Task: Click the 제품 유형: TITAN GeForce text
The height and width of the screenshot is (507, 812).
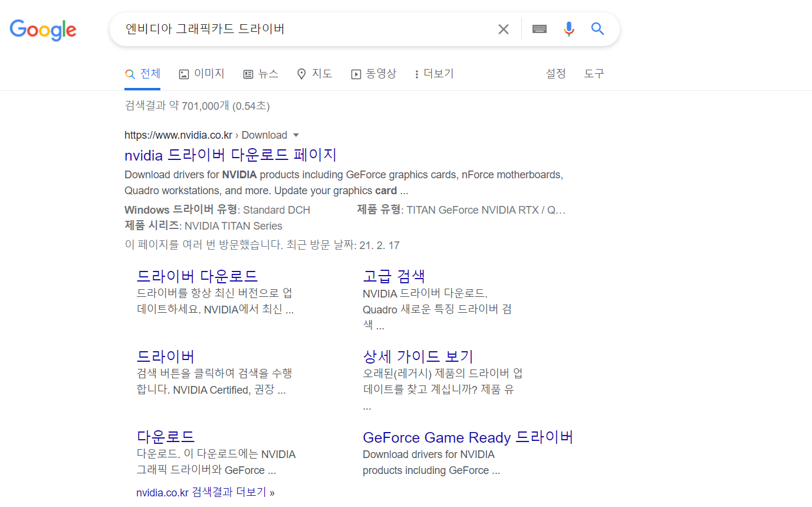Action: tap(461, 210)
